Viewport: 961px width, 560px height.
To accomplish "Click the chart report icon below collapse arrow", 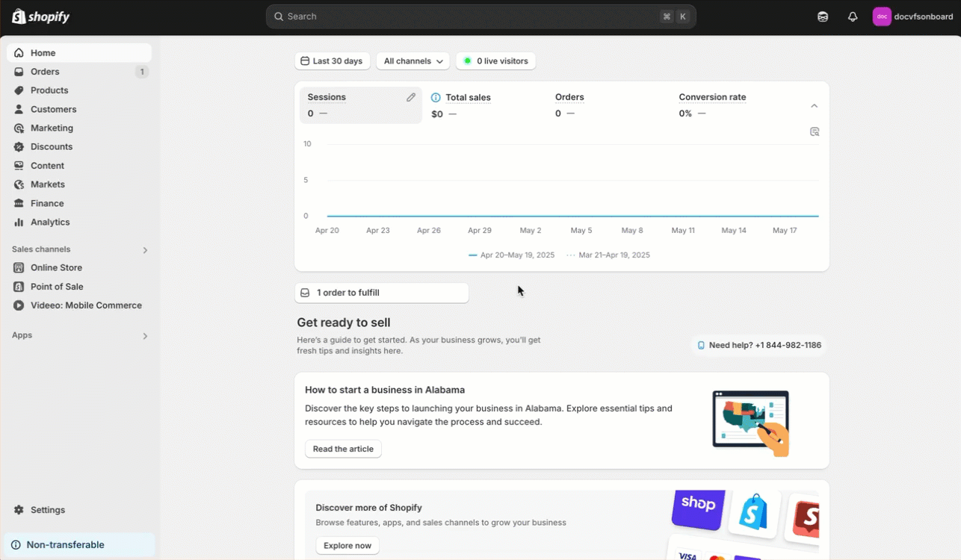I will (815, 132).
